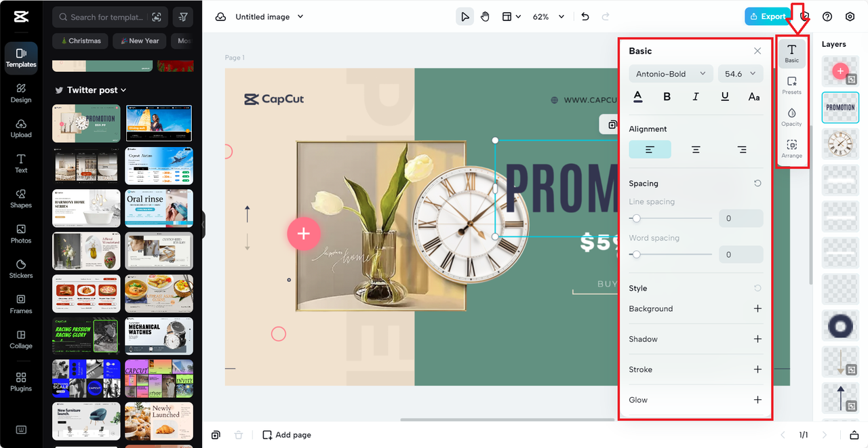Click the keyboard shortcuts icon
Screen dimensions: 868x448
[21, 430]
